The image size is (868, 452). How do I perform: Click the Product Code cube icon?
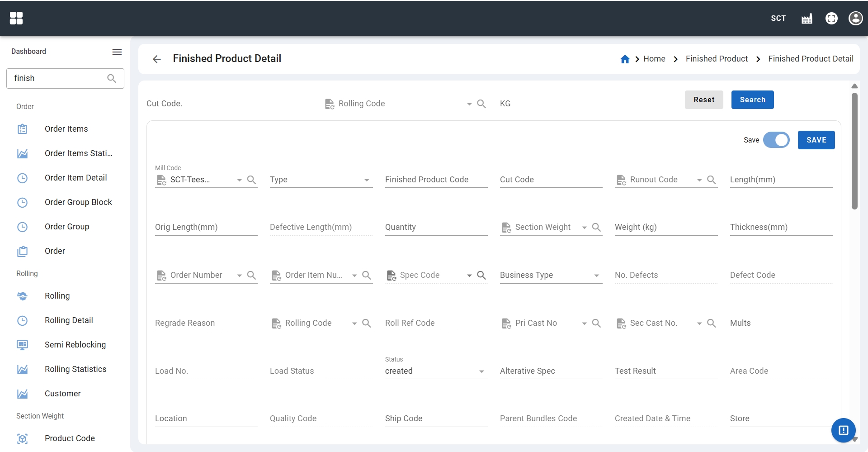pyautogui.click(x=22, y=438)
